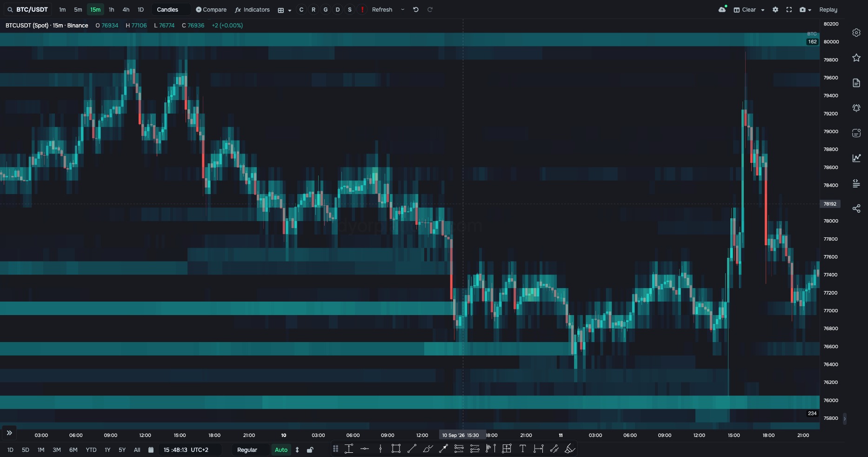Screen dimensions: 868x457
Task: Select the text annotation tool
Action: coord(522,449)
